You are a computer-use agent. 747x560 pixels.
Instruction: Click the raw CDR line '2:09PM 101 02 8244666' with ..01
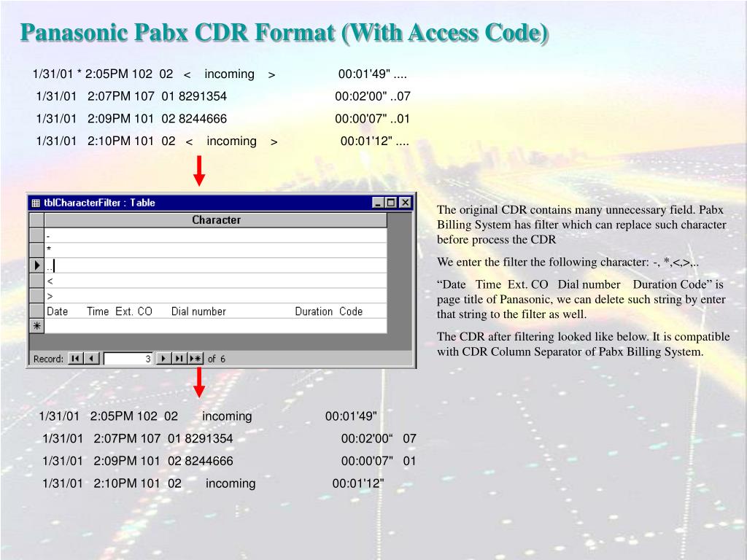[x=223, y=119]
